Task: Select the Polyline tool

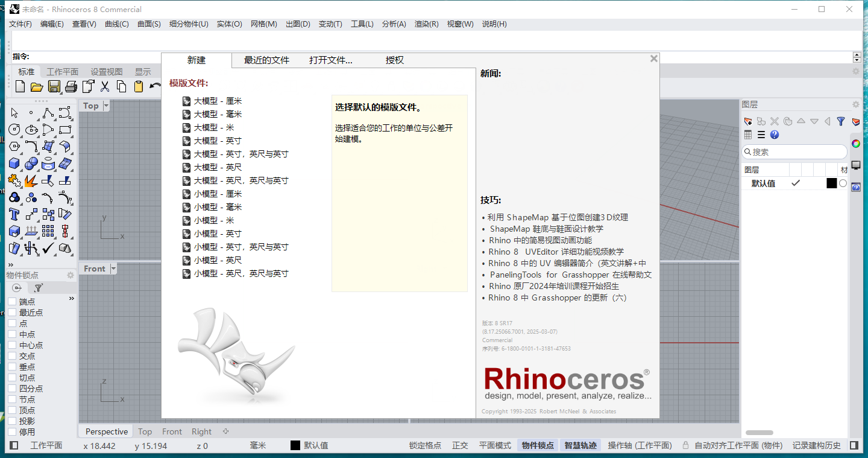Action: pyautogui.click(x=48, y=113)
